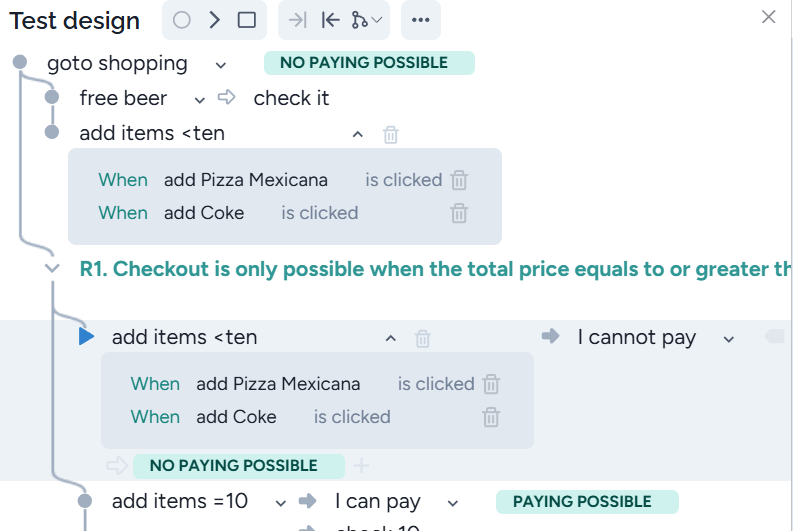Open the three-dots more options menu
The image size is (793, 531).
coord(420,20)
